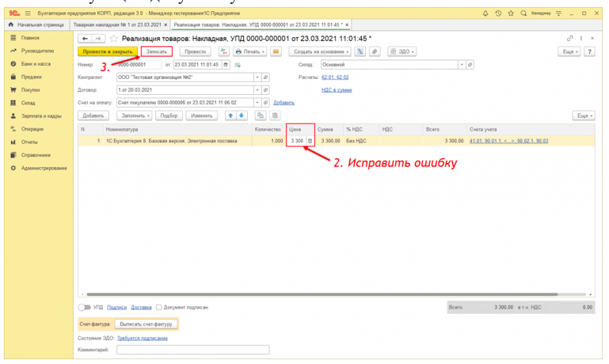This screenshot has height=364, width=609.
Task: Open the Продажи section
Action: click(31, 77)
